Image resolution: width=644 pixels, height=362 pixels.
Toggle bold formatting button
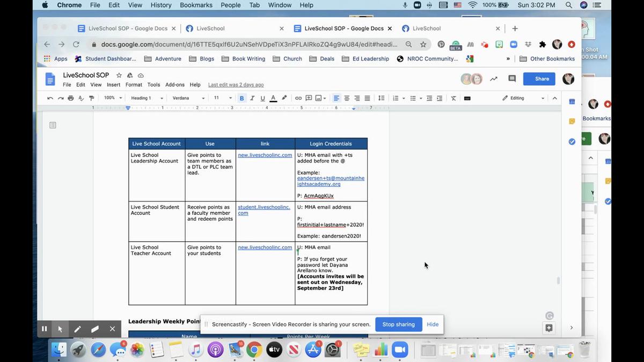point(241,98)
